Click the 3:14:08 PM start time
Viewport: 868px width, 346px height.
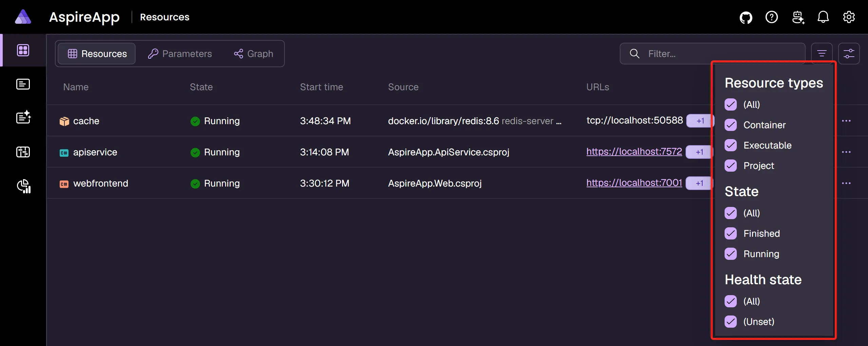click(x=324, y=152)
